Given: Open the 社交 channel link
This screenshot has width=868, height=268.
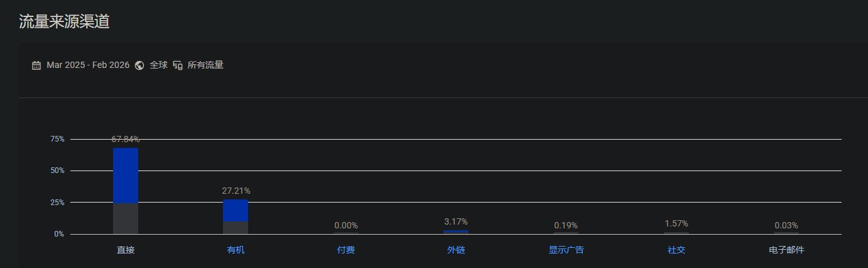Looking at the screenshot, I should [676, 250].
